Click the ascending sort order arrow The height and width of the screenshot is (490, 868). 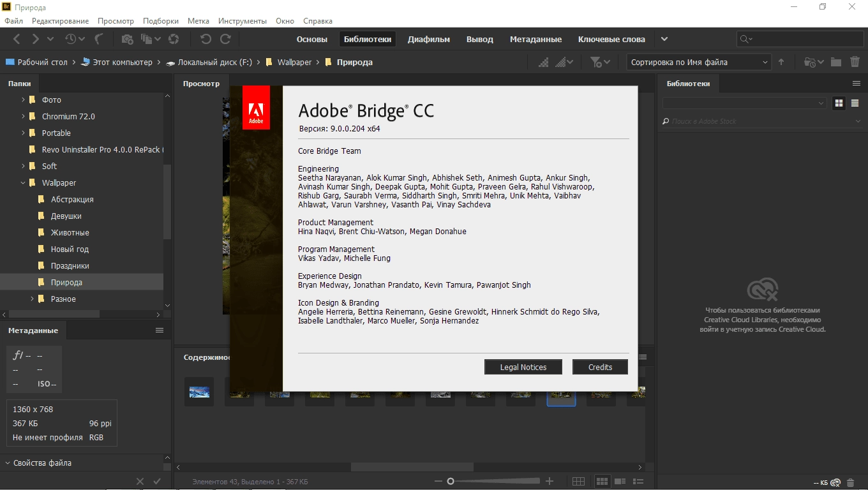pyautogui.click(x=781, y=62)
